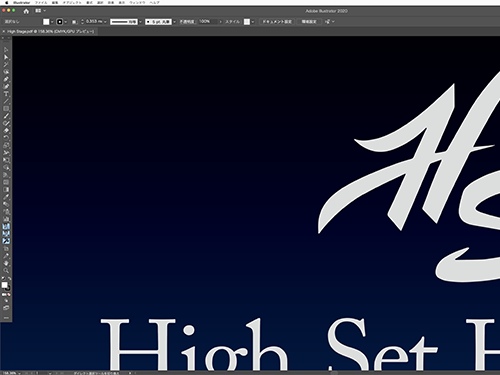The image size is (500, 375).
Task: Click the ドキュメント設定 button
Action: click(x=277, y=22)
